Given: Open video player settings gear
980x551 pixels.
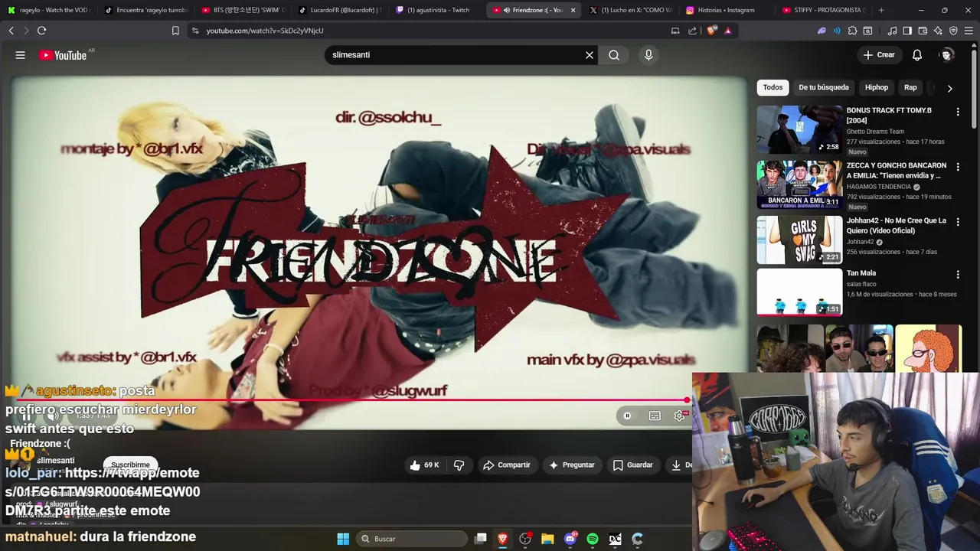Looking at the screenshot, I should pyautogui.click(x=679, y=416).
